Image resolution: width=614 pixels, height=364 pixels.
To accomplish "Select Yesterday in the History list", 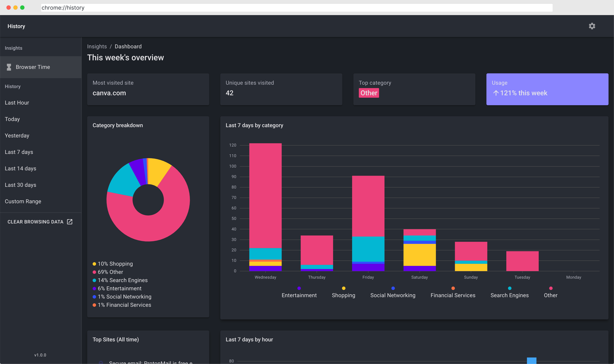I will [17, 136].
